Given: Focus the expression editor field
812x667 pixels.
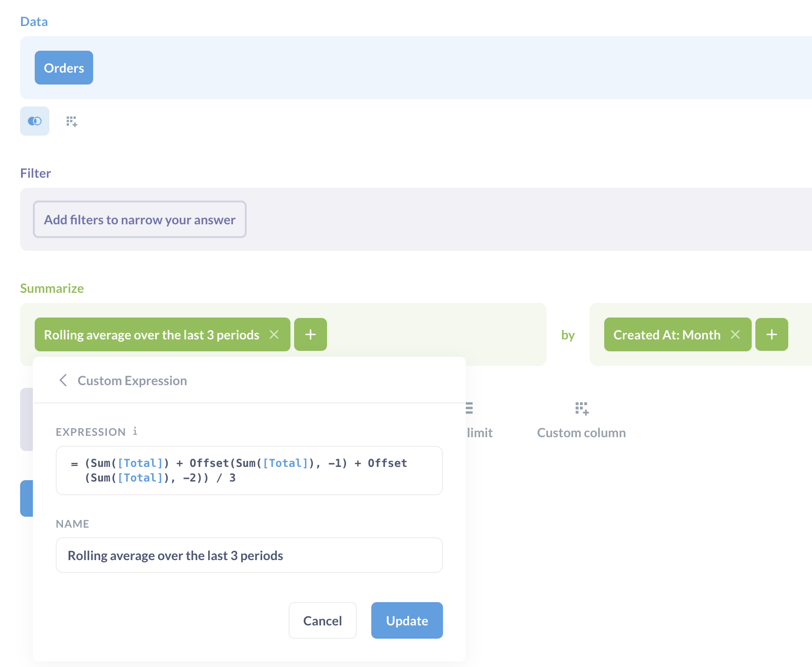Looking at the screenshot, I should [x=249, y=470].
